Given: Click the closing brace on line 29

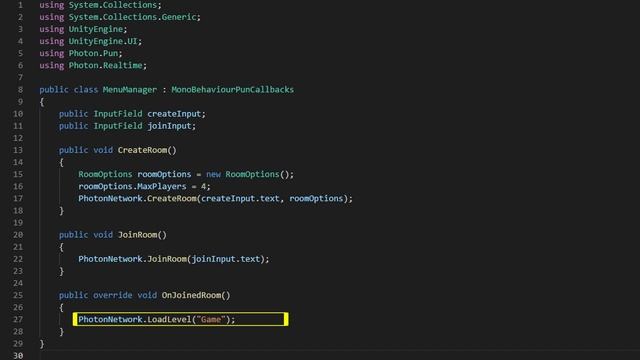Looking at the screenshot, I should [x=42, y=344].
